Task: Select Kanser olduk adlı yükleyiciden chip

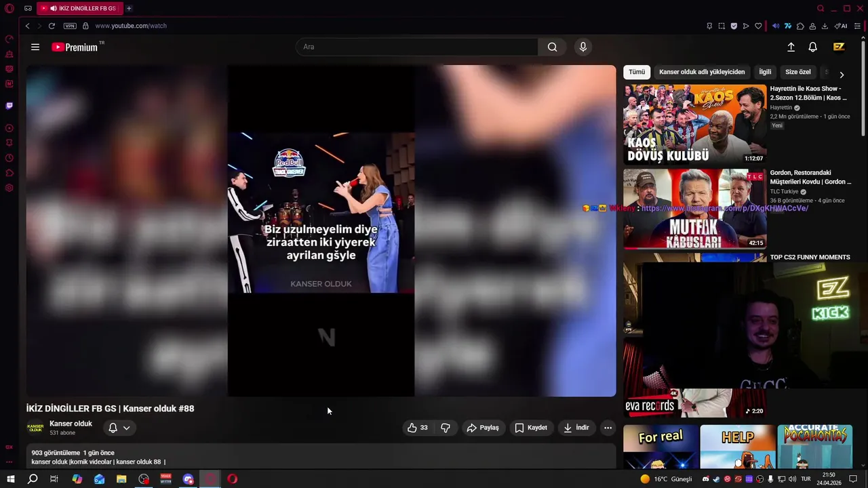Action: coord(702,72)
